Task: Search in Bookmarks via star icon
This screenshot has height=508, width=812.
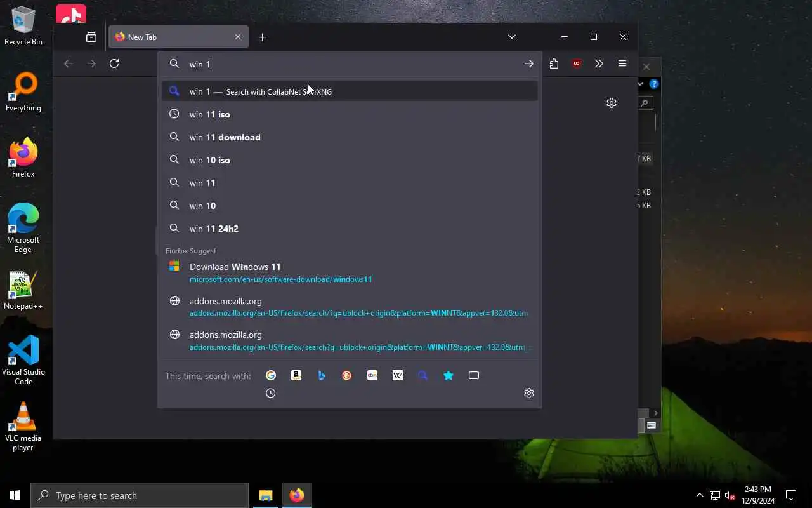Action: pos(449,375)
